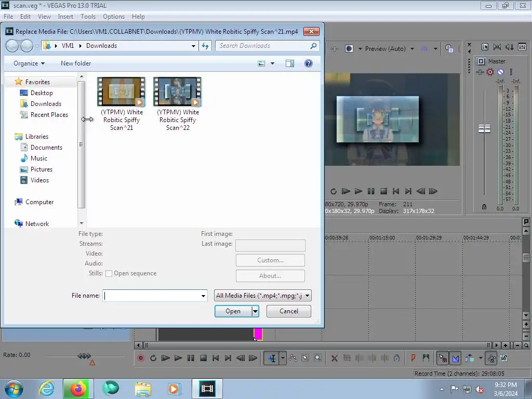The height and width of the screenshot is (399, 532).
Task: Open the Tools menu
Action: 88,16
